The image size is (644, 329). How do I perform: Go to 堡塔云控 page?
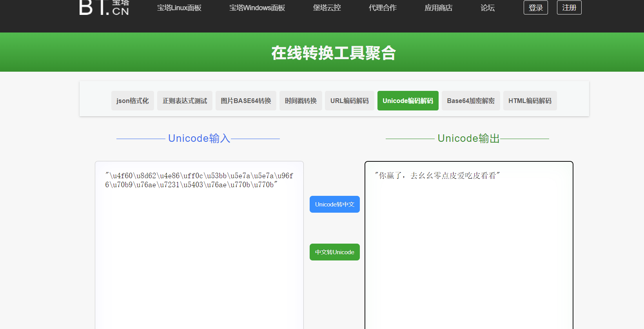(x=327, y=8)
